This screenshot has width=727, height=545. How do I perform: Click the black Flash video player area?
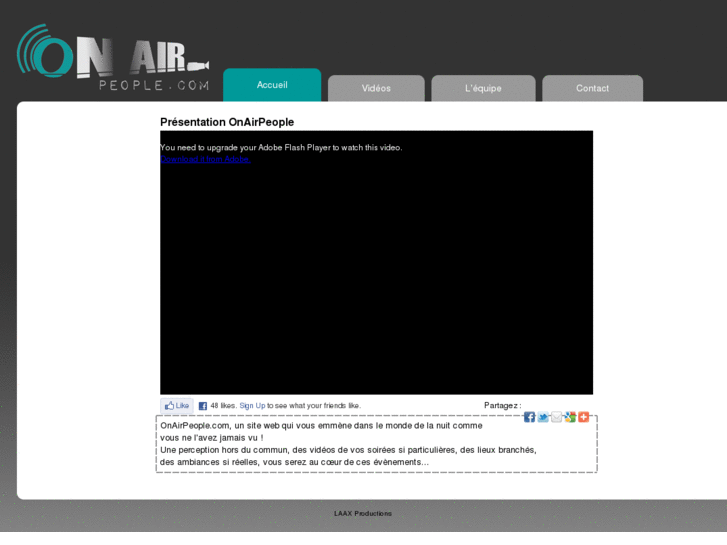coord(376,263)
